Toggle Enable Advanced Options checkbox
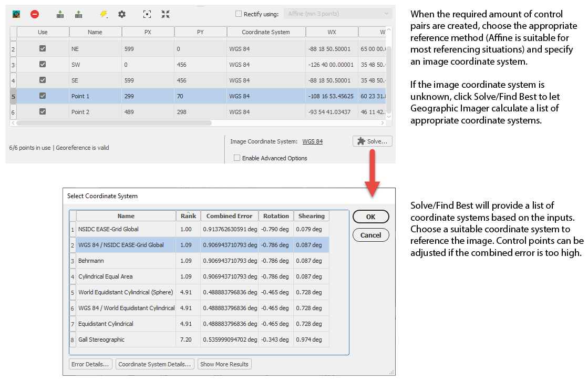588x380 pixels. [237, 158]
